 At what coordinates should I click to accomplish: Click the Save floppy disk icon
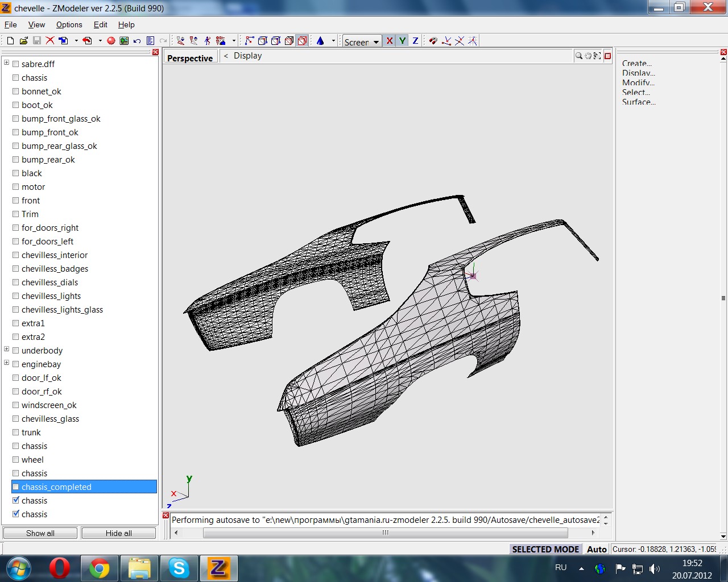pos(36,40)
